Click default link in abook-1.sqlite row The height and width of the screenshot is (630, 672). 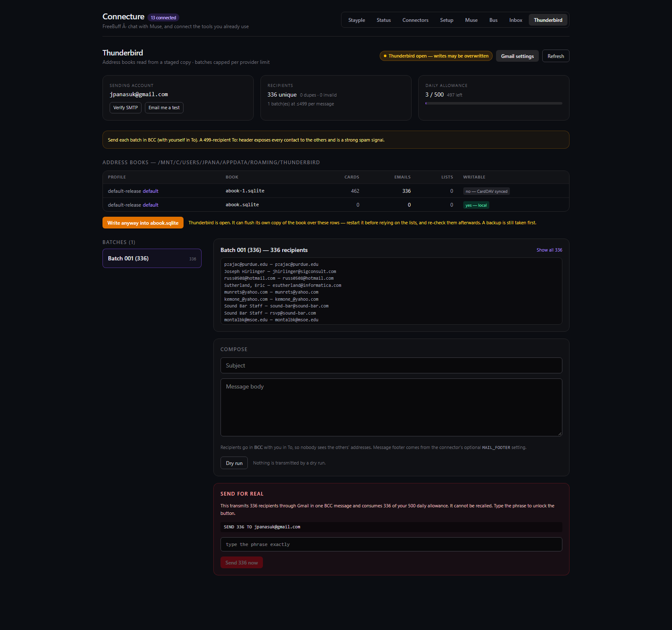[150, 191]
